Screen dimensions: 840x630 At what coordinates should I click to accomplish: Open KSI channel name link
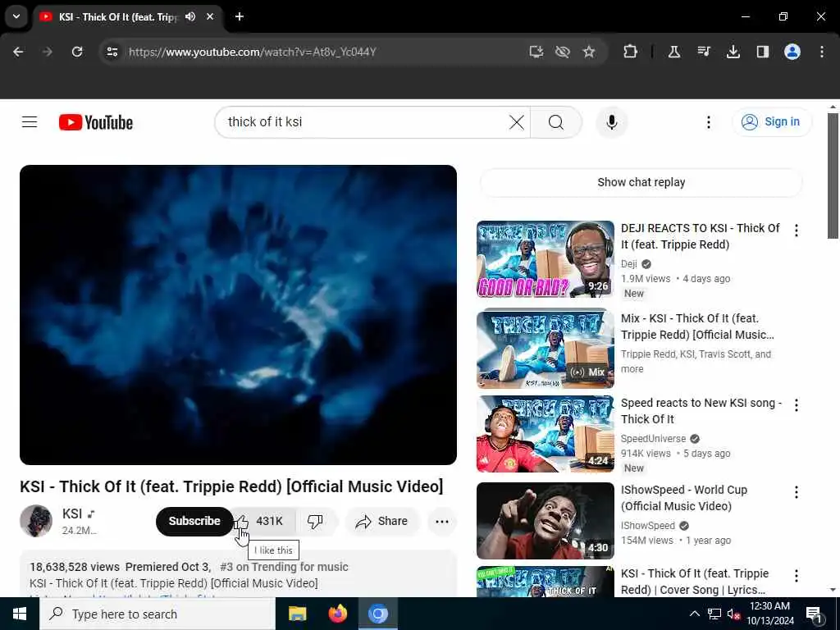pos(72,514)
